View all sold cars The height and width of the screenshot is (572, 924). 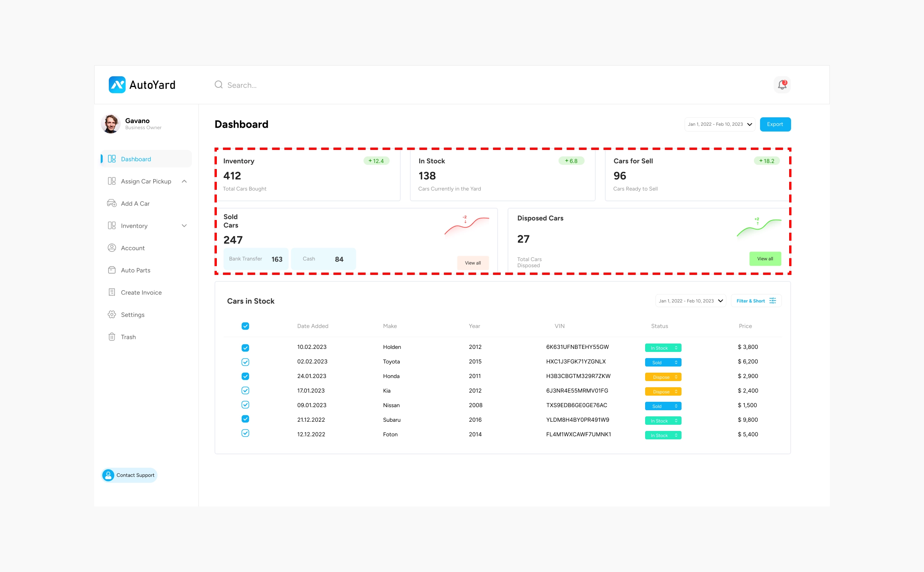click(x=473, y=263)
